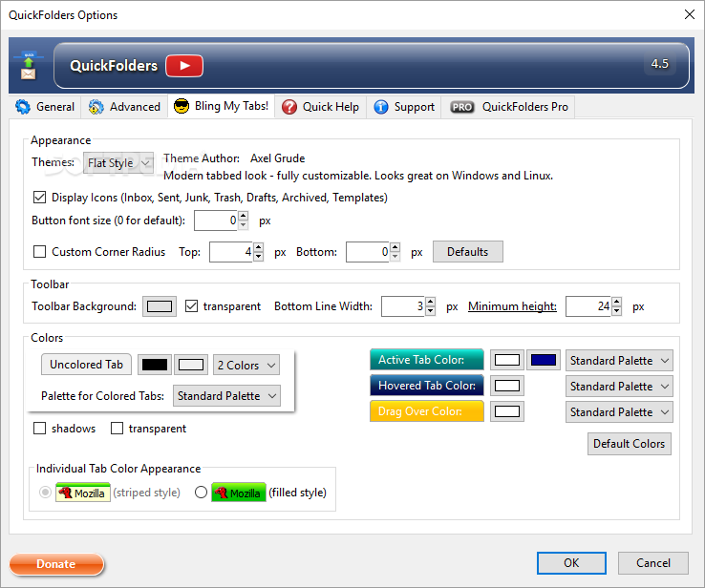Click the sunglasses smiley icon

pyautogui.click(x=182, y=106)
